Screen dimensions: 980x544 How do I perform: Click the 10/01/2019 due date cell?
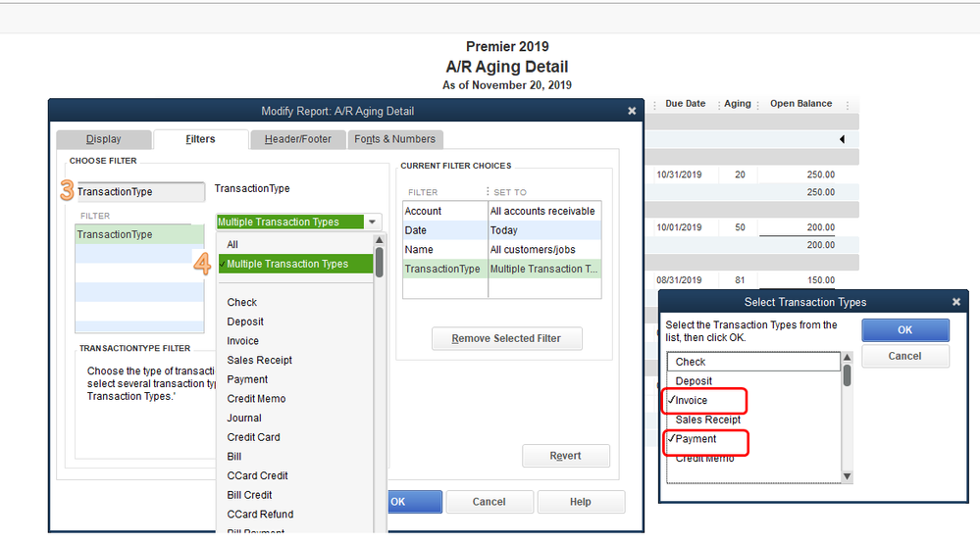click(x=679, y=227)
